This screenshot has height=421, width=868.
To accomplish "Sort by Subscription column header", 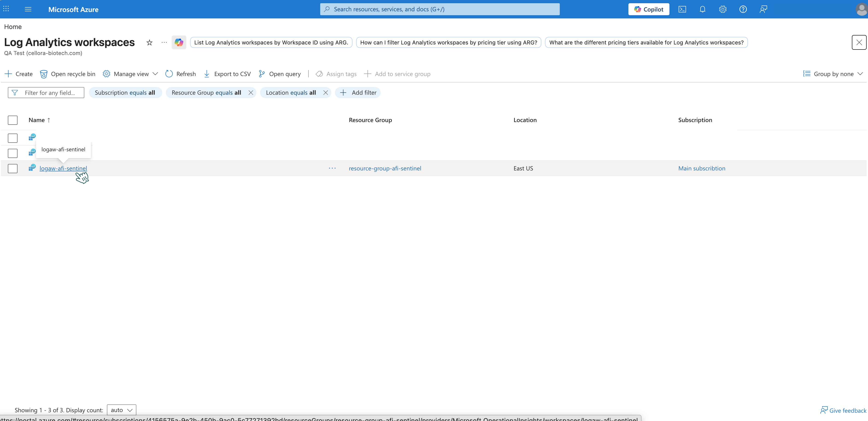I will pos(695,120).
